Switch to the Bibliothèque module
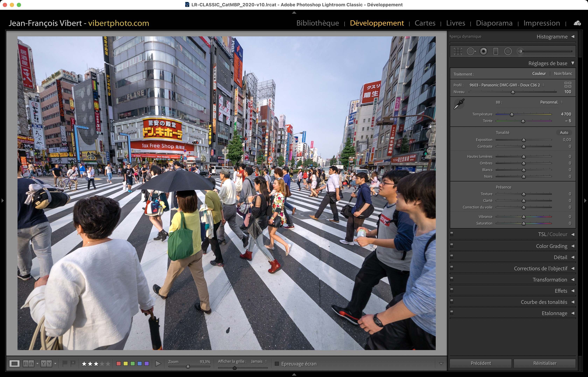 [317, 23]
